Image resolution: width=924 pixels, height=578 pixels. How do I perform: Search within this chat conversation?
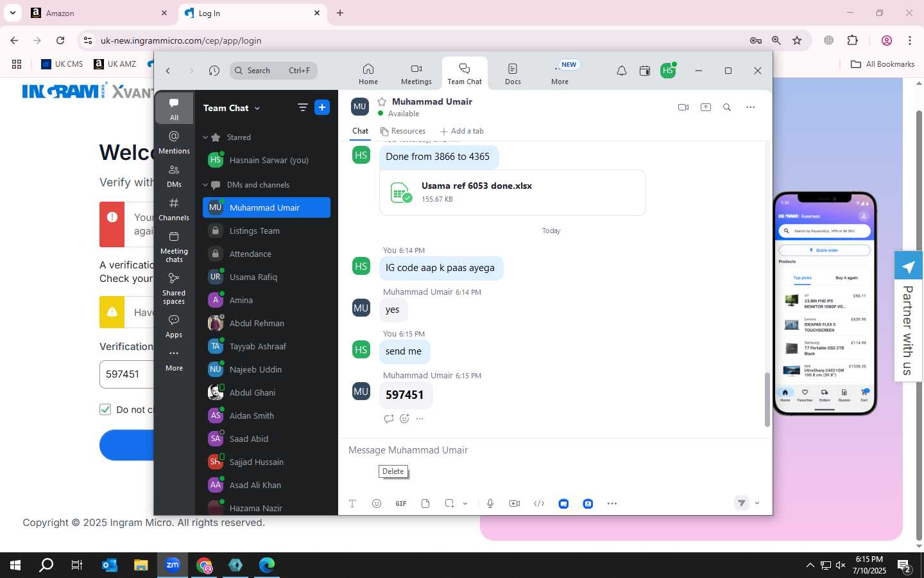coord(727,107)
